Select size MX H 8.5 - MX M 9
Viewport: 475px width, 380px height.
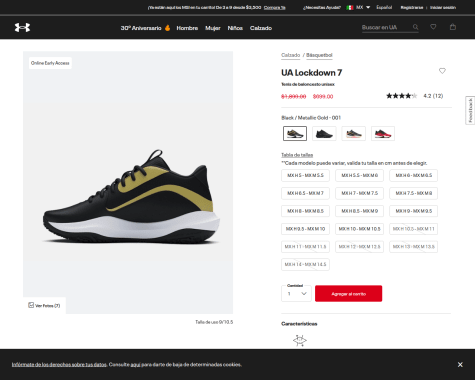[359, 211]
